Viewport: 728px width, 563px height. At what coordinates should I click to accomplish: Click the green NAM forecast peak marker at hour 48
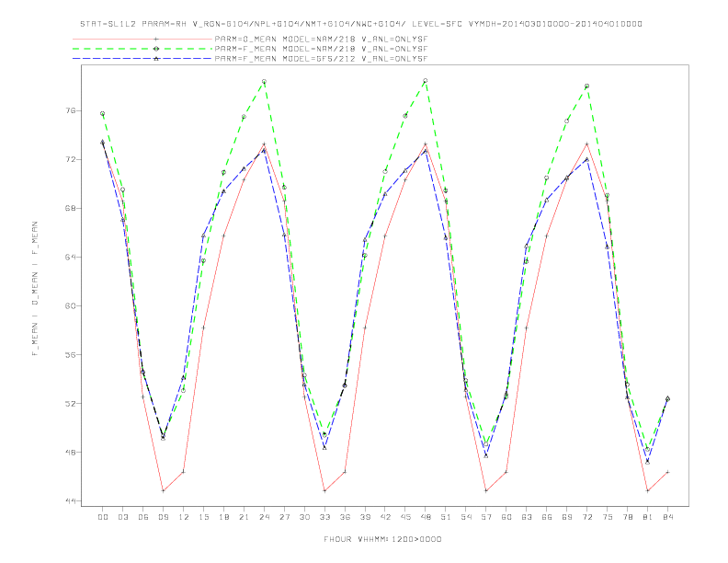pos(426,81)
